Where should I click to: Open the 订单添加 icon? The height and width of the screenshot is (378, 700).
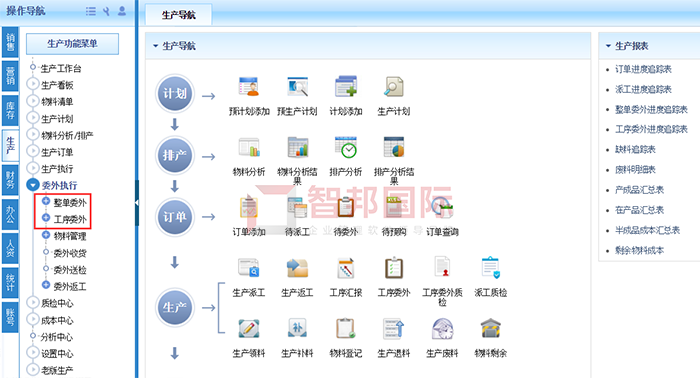coord(249,208)
